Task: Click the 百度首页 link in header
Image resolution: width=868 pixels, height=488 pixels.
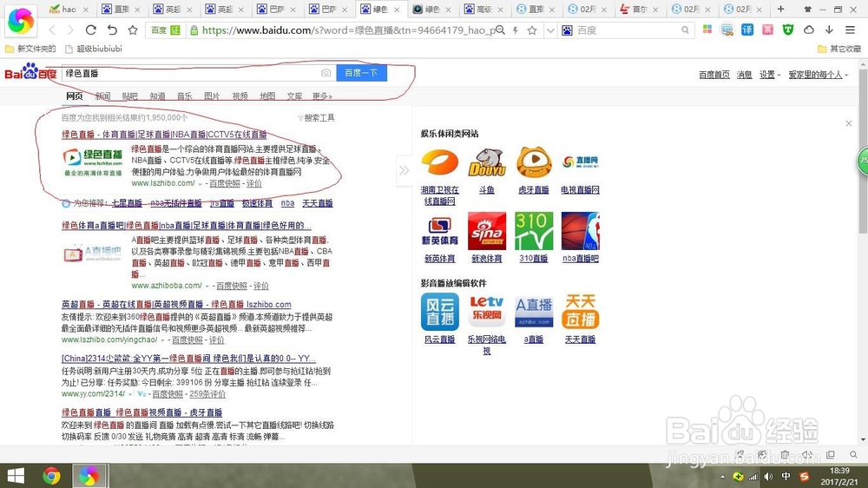Action: 714,75
